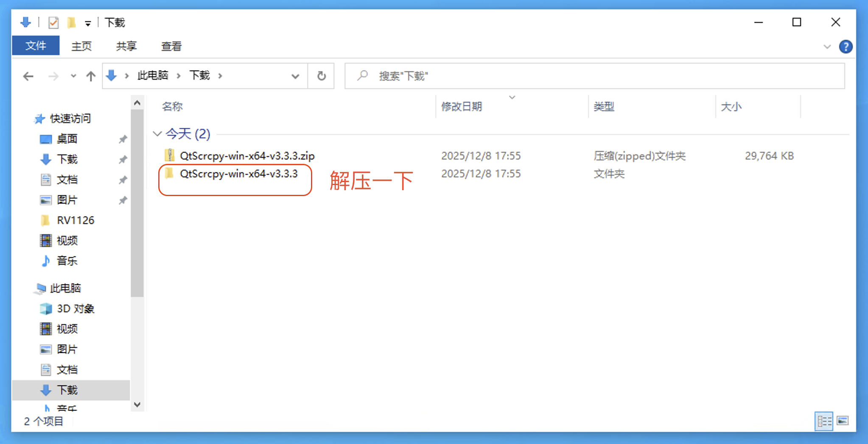The image size is (868, 444).
Task: Click the Properties icon in quick access toolbar
Action: (53, 22)
